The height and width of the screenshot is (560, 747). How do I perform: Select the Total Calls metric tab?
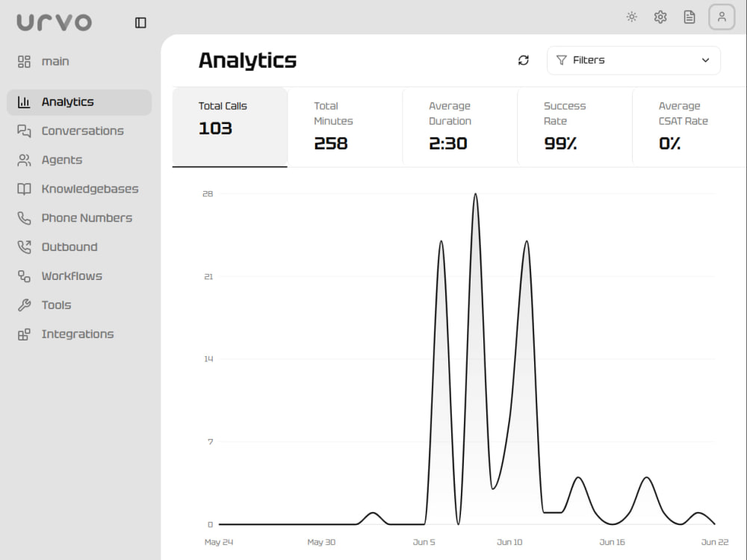coord(230,127)
